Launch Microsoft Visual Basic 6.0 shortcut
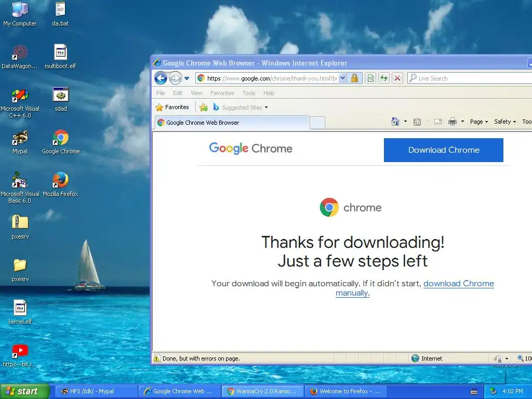532x399 pixels. (20, 188)
